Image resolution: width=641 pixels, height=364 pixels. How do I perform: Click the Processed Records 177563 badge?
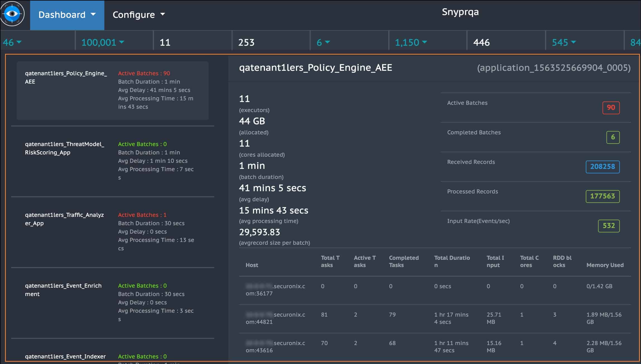click(x=603, y=196)
